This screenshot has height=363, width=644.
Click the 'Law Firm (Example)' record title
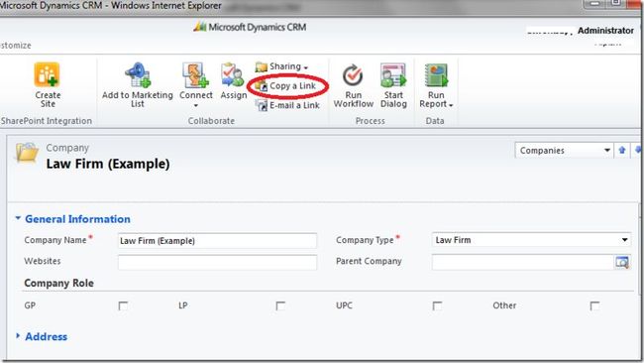point(108,164)
